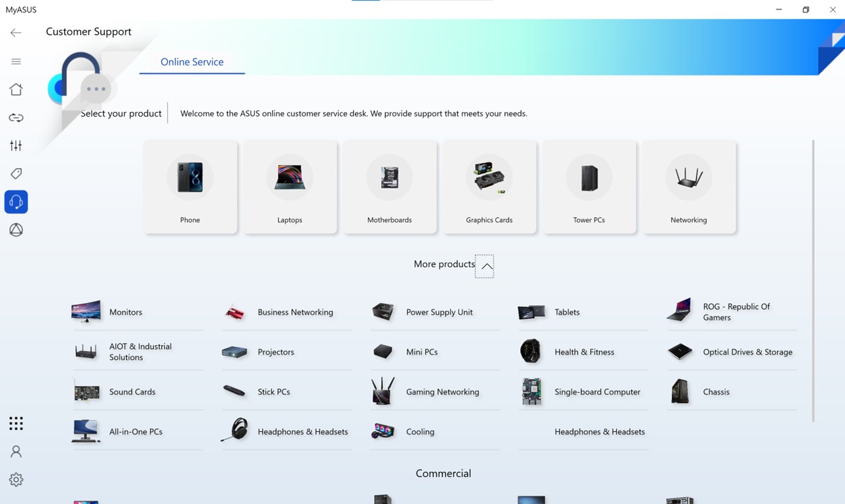
Task: Switch to the Online Service tab
Action: pyautogui.click(x=192, y=62)
